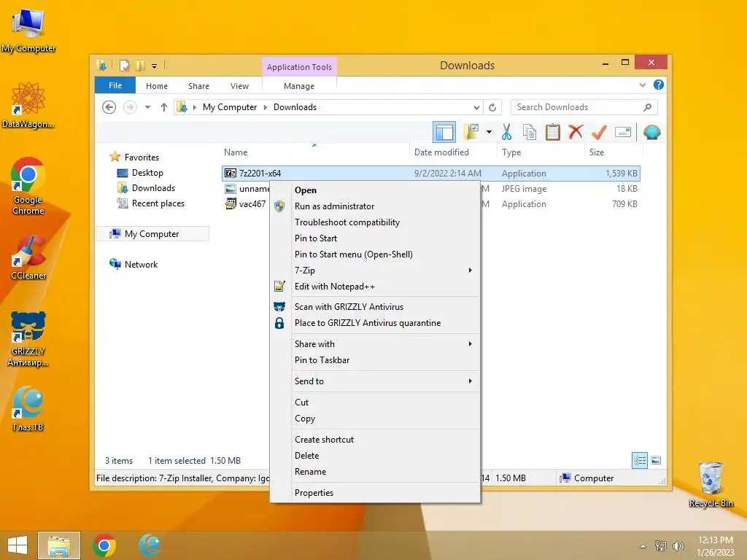Switch to Details view icon
Viewport: 747px width, 560px height.
click(x=639, y=461)
